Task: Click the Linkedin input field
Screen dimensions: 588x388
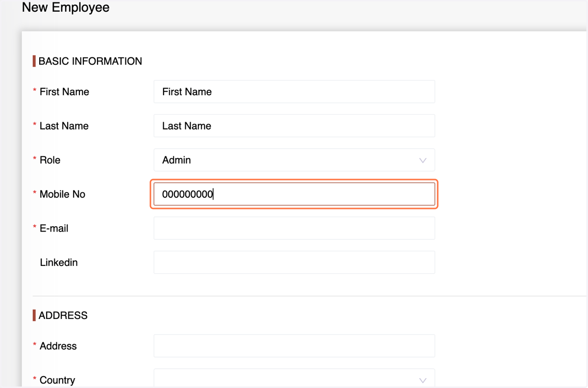Action: pos(294,262)
